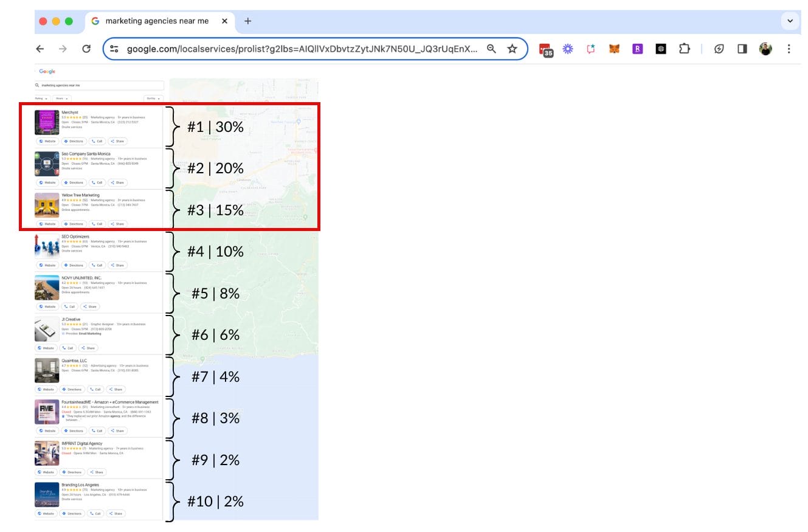
Task: Get Directions to Quaintise, LLC
Action: [72, 389]
